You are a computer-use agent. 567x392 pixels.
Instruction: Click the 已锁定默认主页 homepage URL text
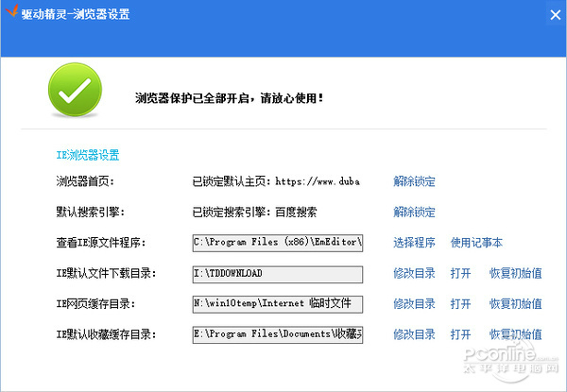pyautogui.click(x=276, y=181)
